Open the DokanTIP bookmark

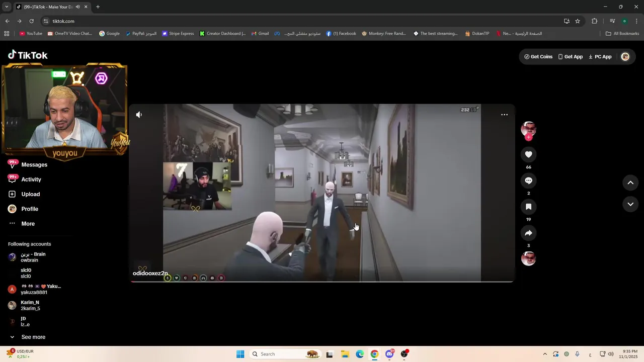477,34
